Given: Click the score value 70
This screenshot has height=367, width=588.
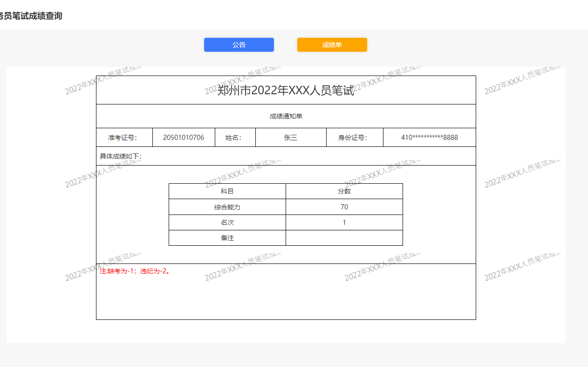Looking at the screenshot, I should pos(344,207).
